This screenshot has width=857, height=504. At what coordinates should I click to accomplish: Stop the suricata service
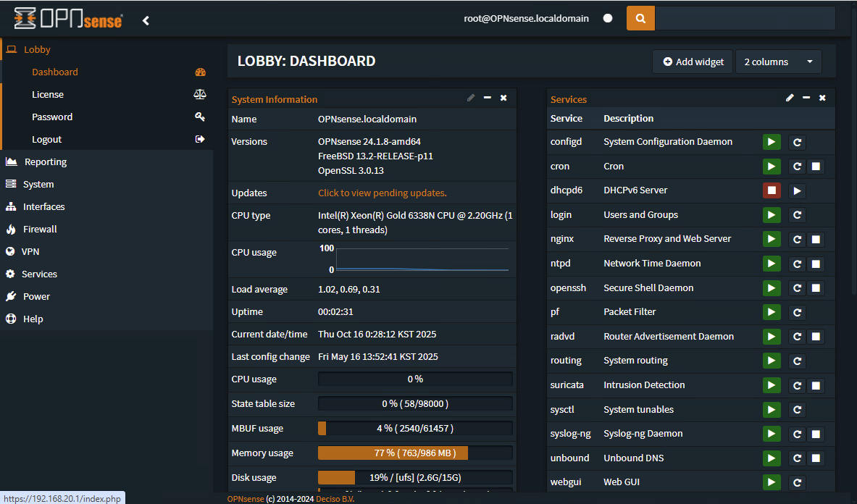click(816, 385)
